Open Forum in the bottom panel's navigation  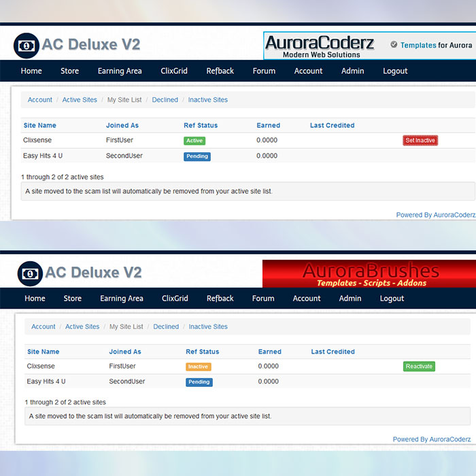[x=263, y=299]
